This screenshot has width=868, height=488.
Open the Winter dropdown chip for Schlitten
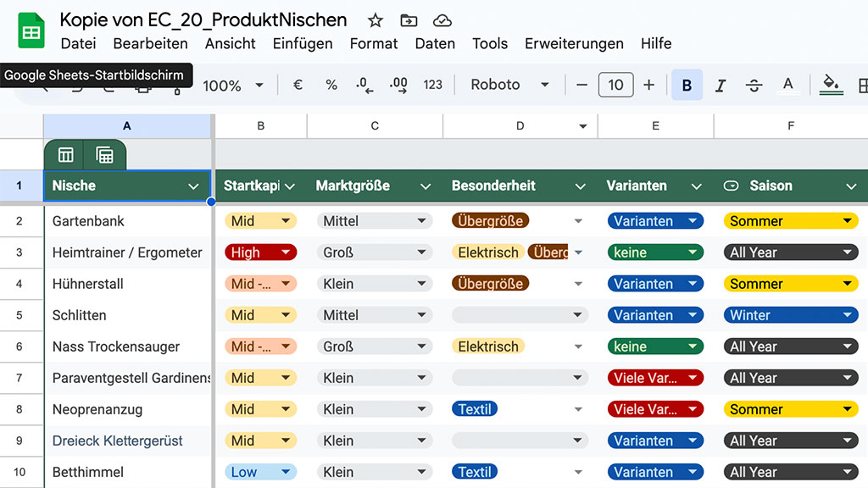(791, 315)
